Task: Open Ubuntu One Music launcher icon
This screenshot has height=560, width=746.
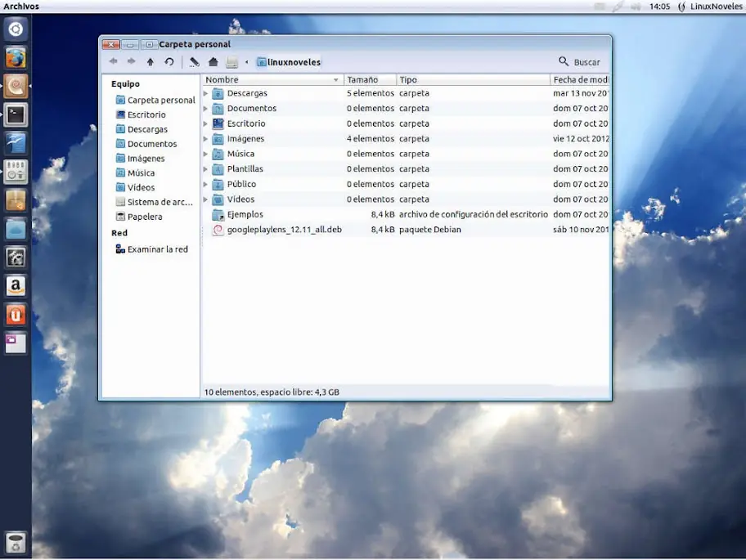Action: click(16, 315)
